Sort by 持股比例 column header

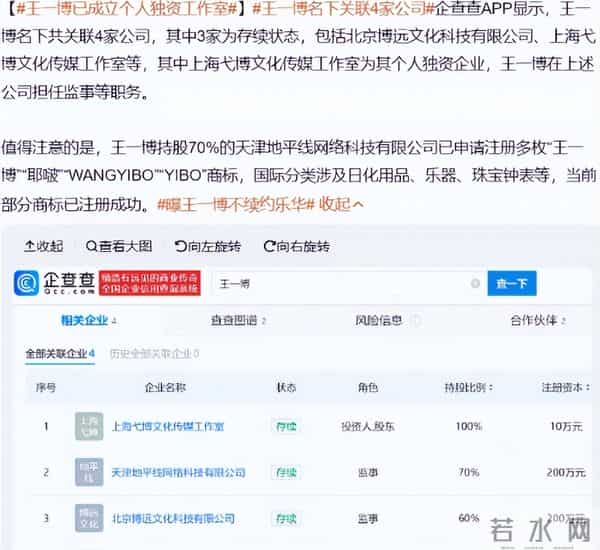[x=468, y=388]
